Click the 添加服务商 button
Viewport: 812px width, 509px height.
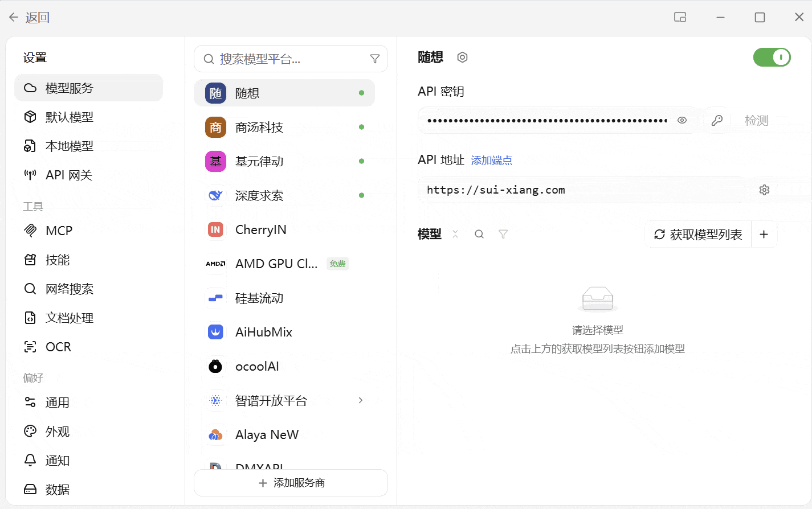point(291,483)
